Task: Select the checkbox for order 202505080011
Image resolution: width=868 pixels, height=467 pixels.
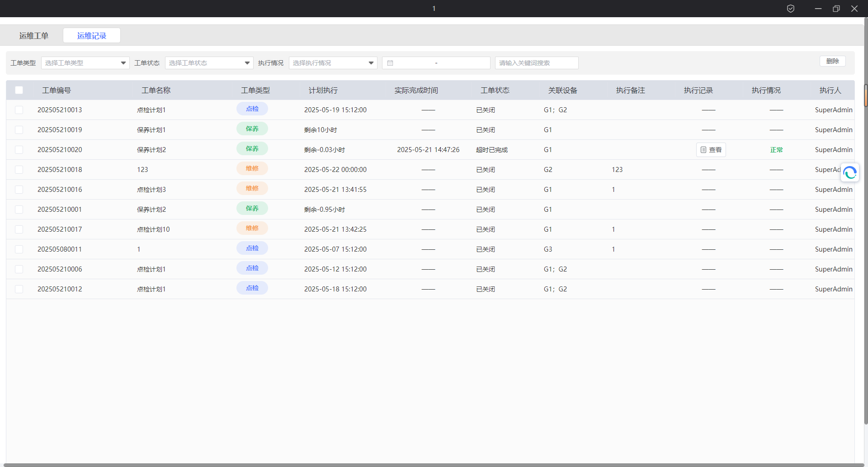Action: [19, 249]
